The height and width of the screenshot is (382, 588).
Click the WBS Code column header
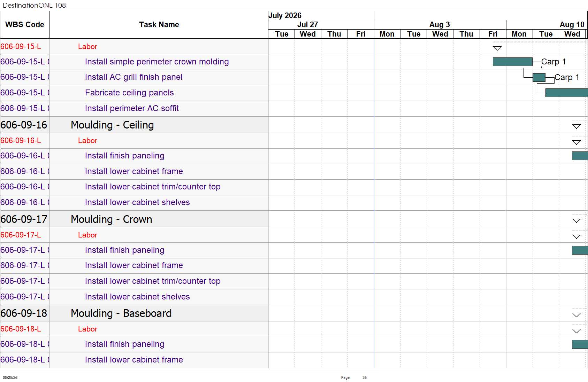click(x=25, y=25)
